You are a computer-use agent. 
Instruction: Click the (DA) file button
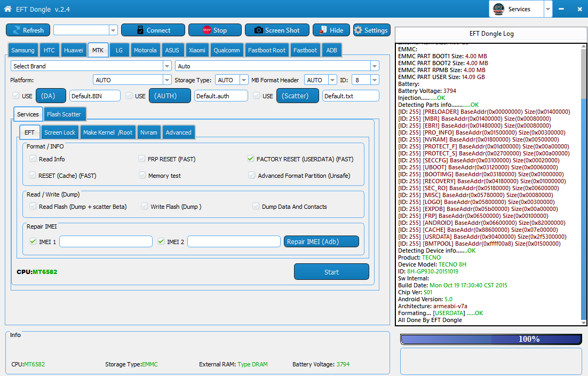(x=51, y=96)
